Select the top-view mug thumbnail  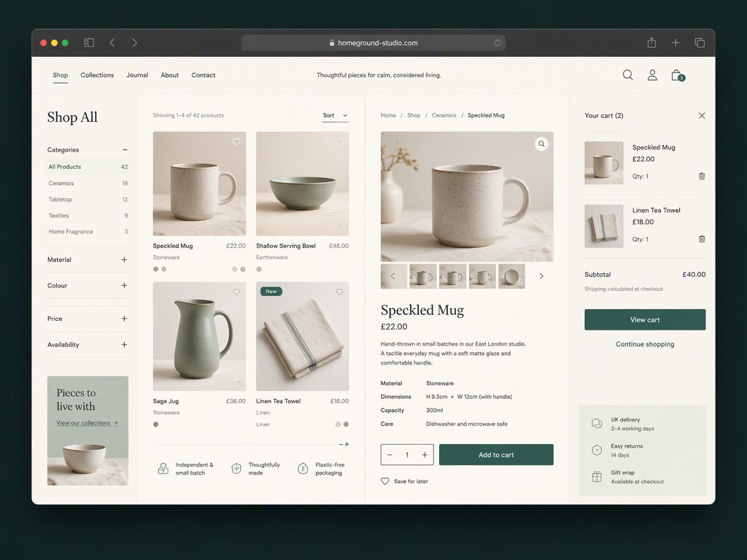(x=511, y=276)
